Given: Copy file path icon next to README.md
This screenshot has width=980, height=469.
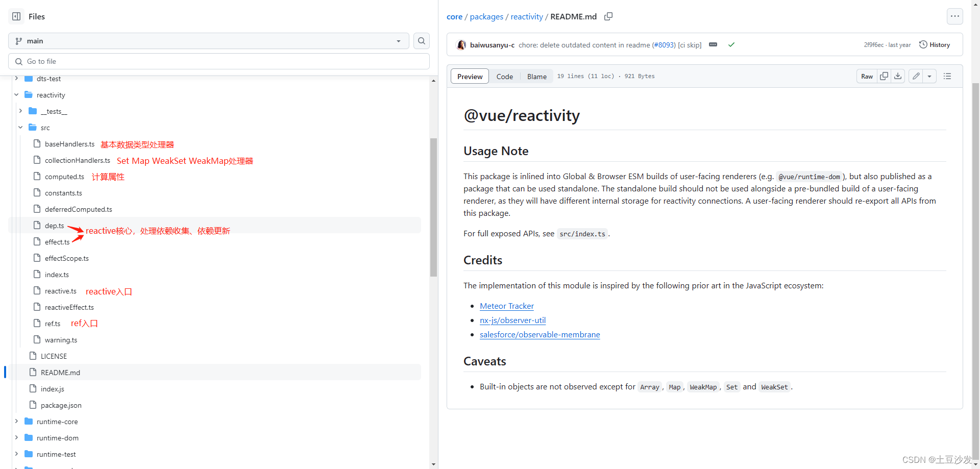Looking at the screenshot, I should click(x=608, y=16).
